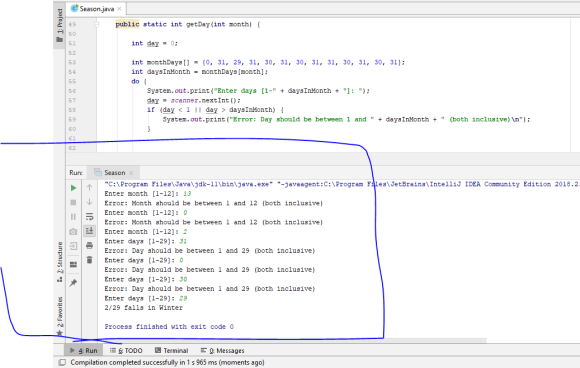Click the 'do {' statement on line 55
Viewport: 580px width, 368px height.
(x=139, y=81)
